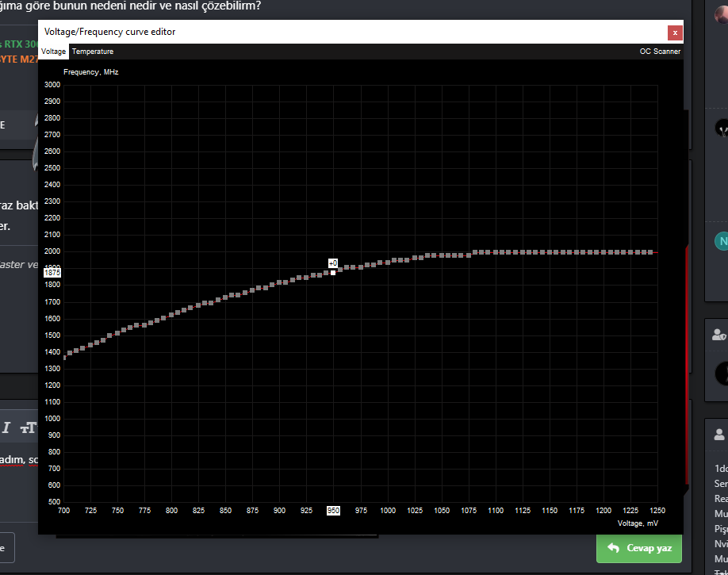Click the single person icon in forum sidebar

click(719, 435)
